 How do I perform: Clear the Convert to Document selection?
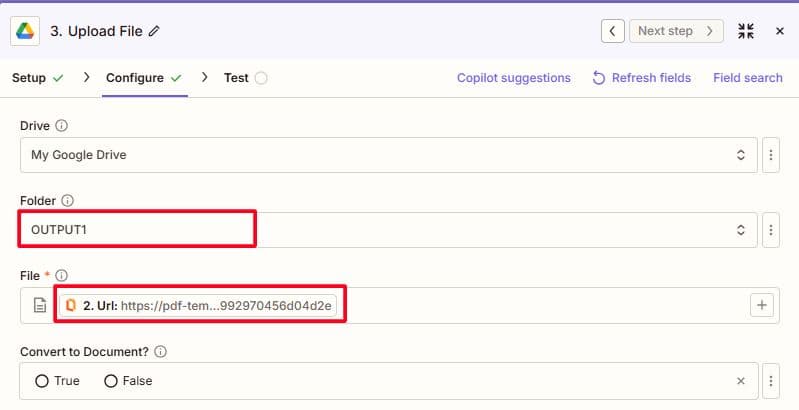click(x=741, y=381)
